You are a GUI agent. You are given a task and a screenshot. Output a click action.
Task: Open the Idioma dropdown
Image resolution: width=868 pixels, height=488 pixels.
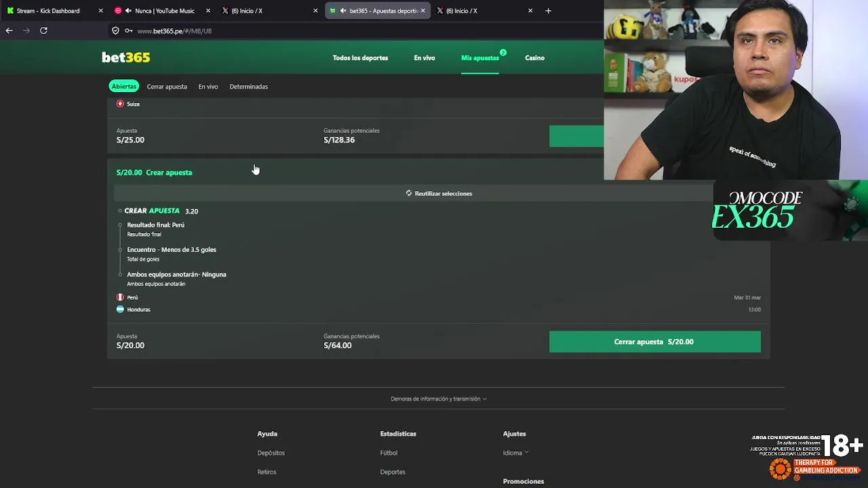(x=515, y=453)
